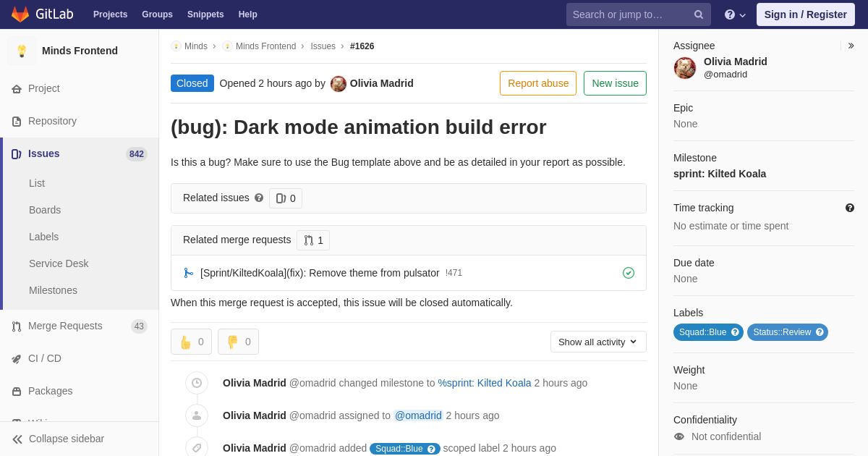Click the author avatar next to Opened by
The image size is (868, 456).
[x=339, y=83]
